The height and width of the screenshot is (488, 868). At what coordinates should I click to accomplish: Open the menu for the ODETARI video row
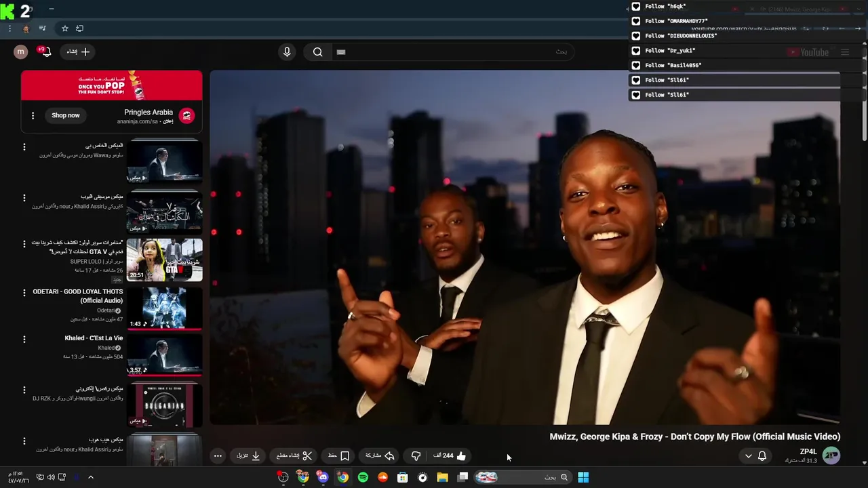click(x=24, y=293)
